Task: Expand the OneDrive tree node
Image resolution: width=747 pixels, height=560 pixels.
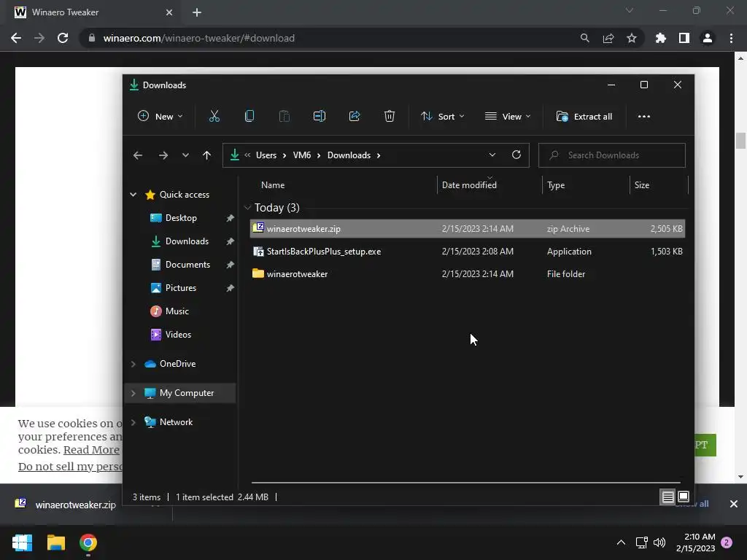Action: coord(133,364)
